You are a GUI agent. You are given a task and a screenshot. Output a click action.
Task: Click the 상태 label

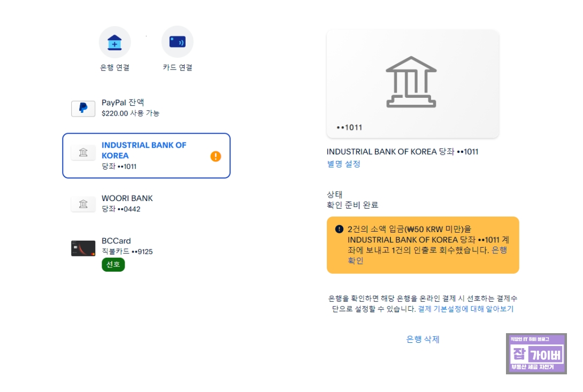334,194
